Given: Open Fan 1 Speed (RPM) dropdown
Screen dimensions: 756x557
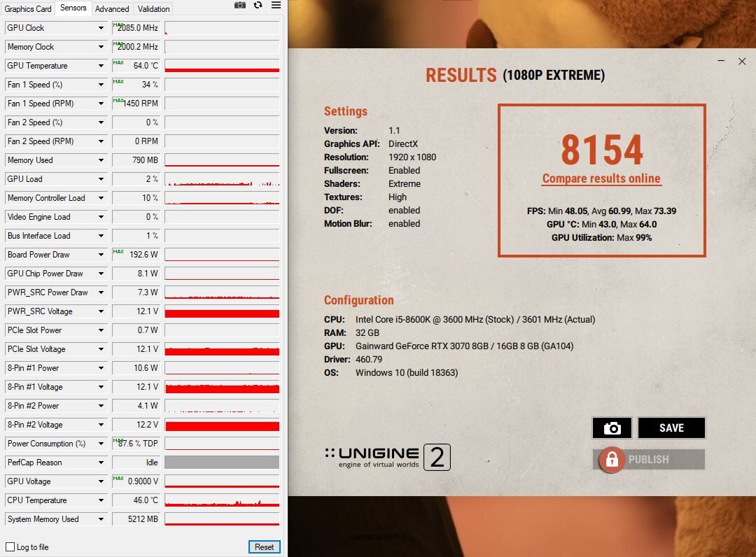Looking at the screenshot, I should [101, 104].
